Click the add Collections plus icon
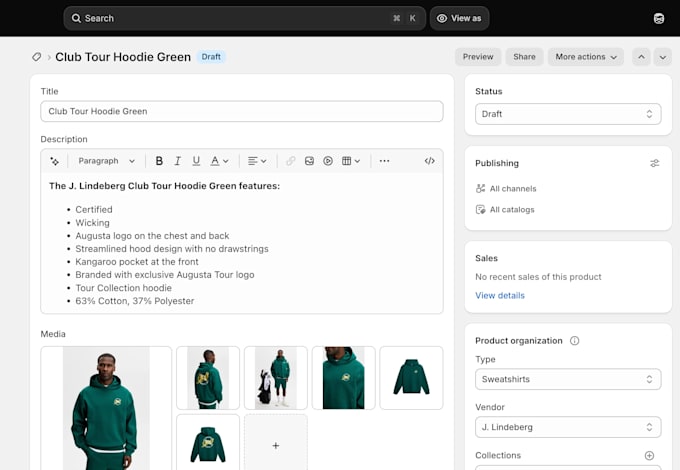The image size is (680, 470). pos(649,455)
